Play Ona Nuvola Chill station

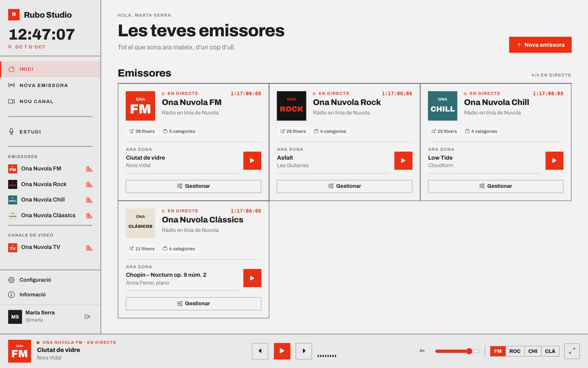[554, 161]
